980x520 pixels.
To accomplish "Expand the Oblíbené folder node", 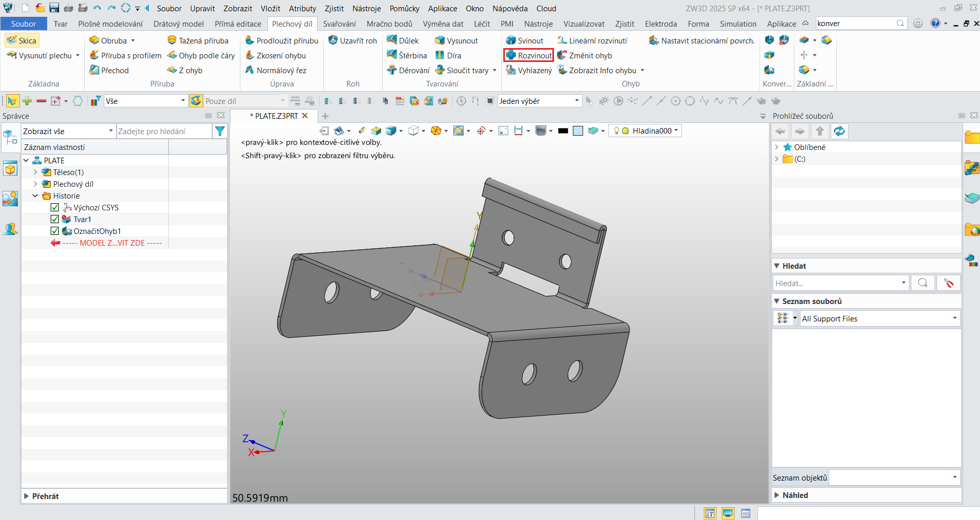I will pos(776,147).
